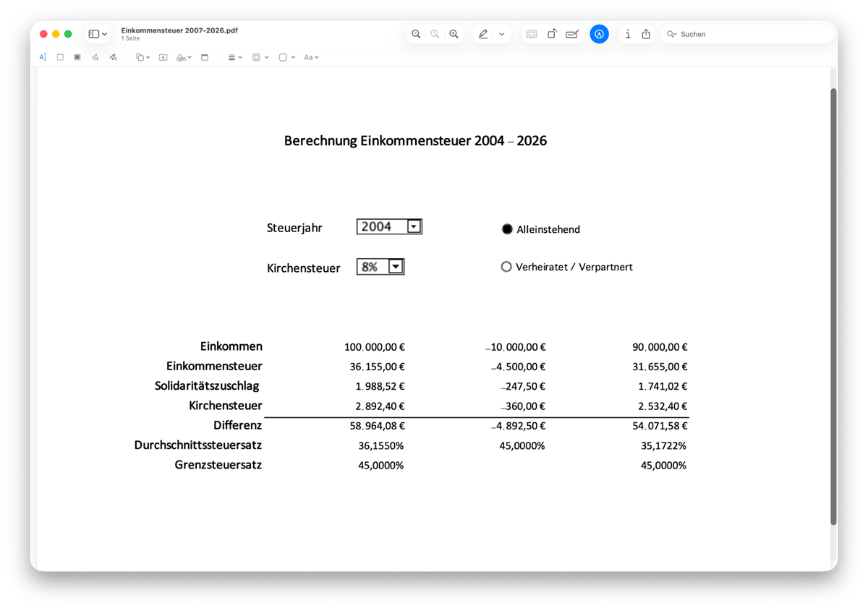Select the rectangular selection tool

pyautogui.click(x=60, y=57)
